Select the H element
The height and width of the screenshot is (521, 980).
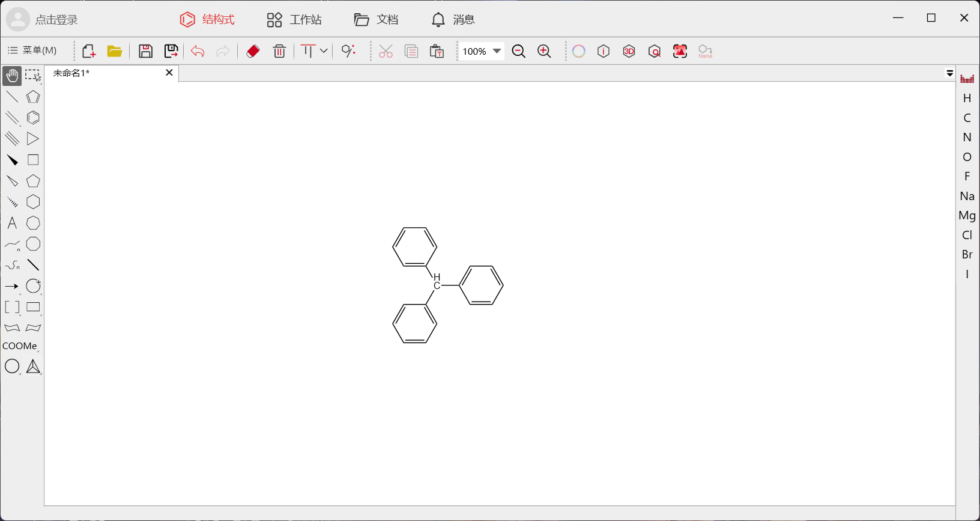[x=967, y=98]
